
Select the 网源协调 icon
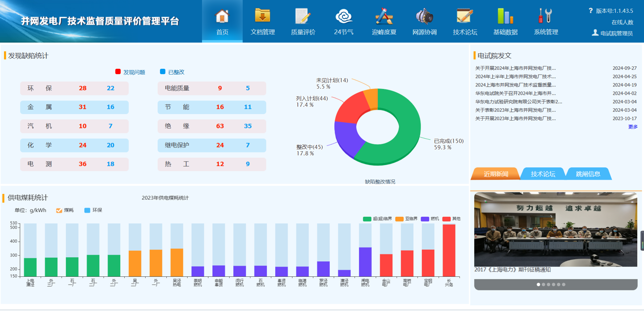424,16
